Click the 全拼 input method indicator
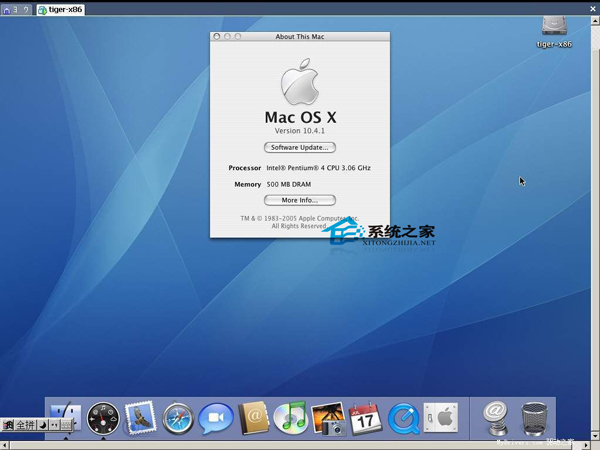The image size is (600, 450). point(25,425)
